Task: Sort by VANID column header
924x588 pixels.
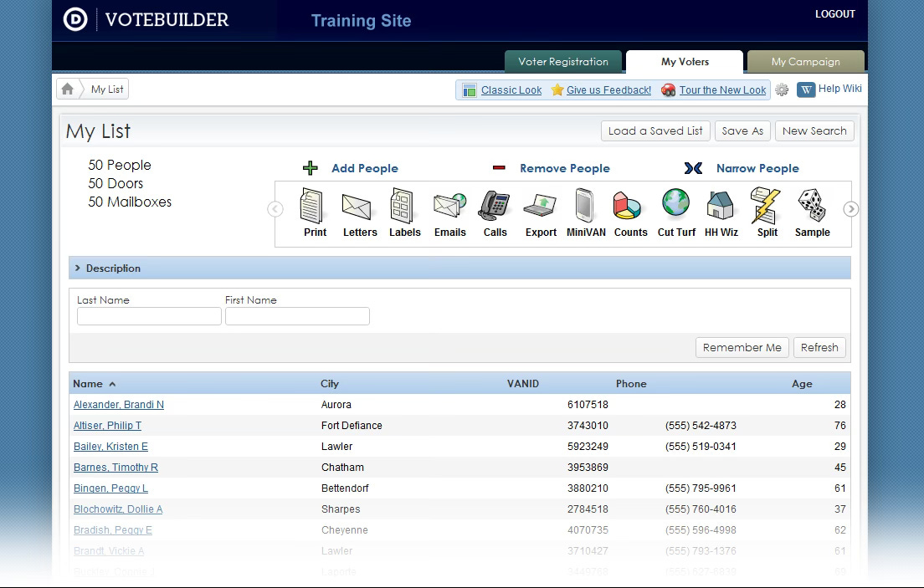Action: [x=523, y=384]
